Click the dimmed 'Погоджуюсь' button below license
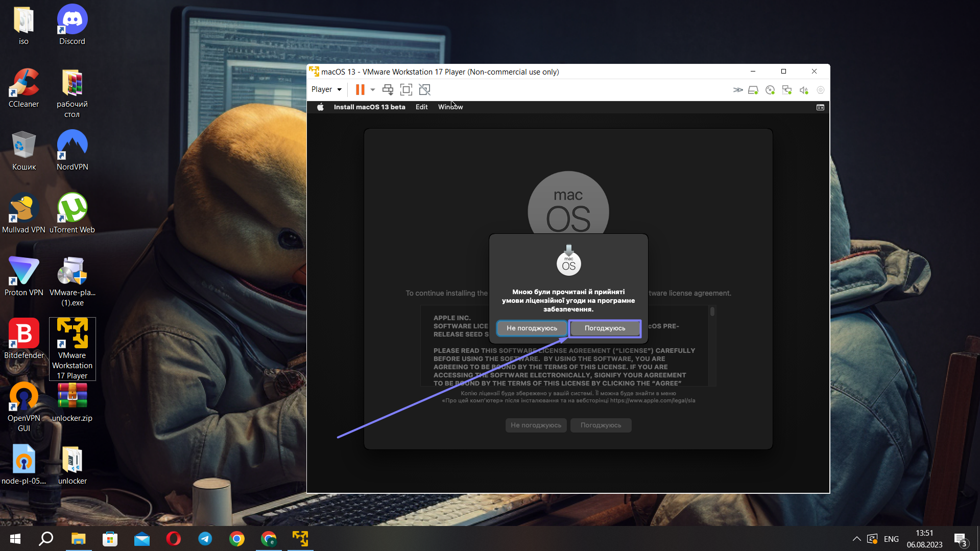Image resolution: width=980 pixels, height=551 pixels. (601, 425)
